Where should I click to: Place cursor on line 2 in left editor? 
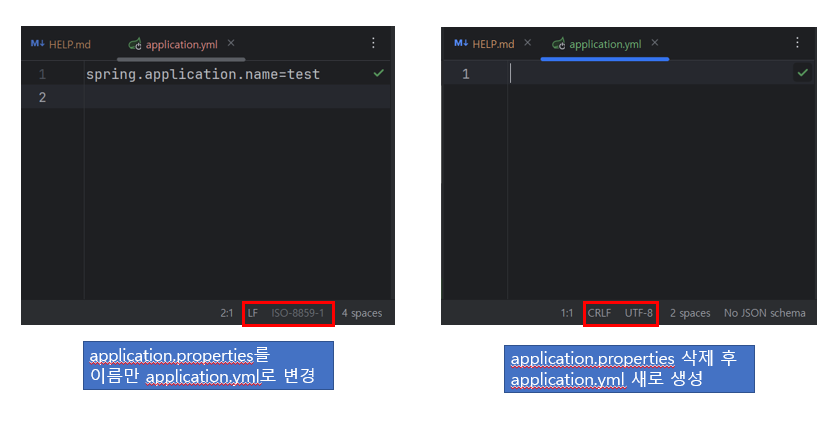(x=237, y=97)
